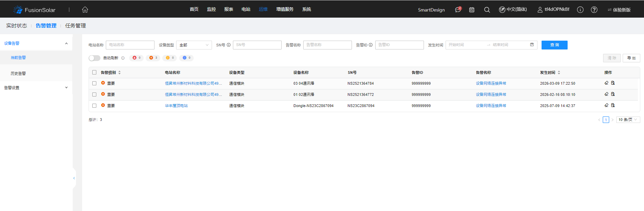The image size is (644, 211).
Task: Open the 10 条/页 page size dropdown
Action: click(628, 120)
